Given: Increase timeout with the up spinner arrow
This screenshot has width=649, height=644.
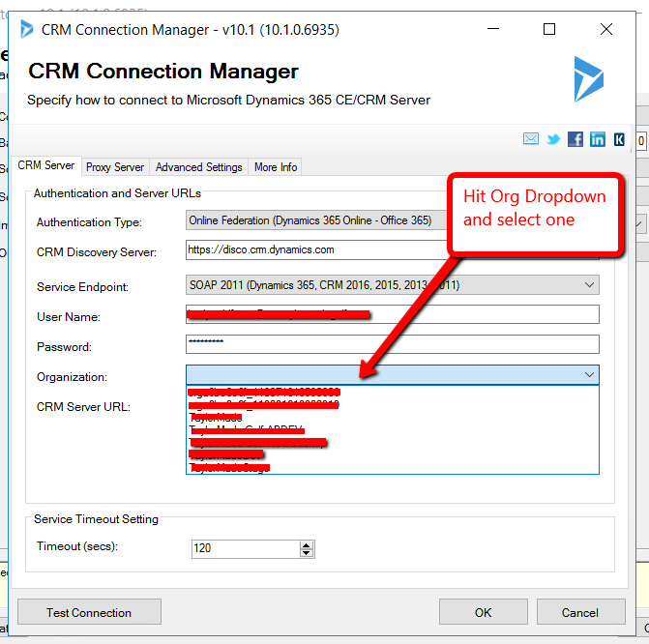Looking at the screenshot, I should coord(307,545).
